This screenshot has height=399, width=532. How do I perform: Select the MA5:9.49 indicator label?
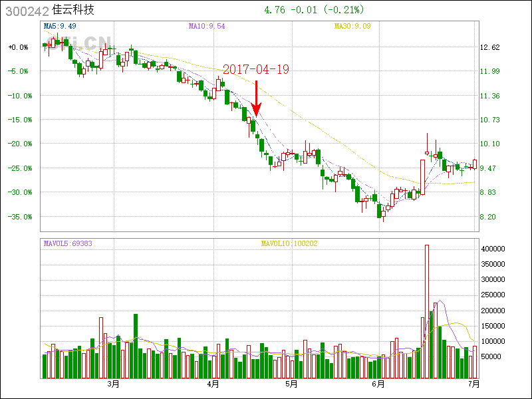click(x=60, y=26)
